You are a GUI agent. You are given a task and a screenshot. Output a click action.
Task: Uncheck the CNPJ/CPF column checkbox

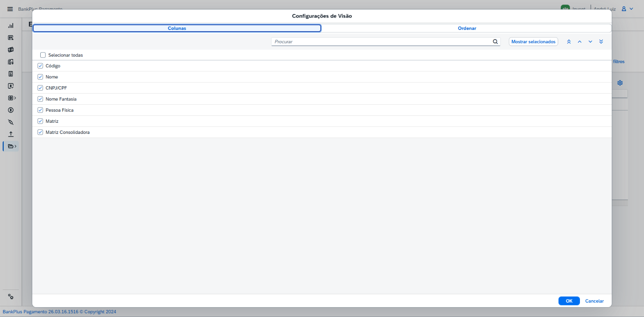(40, 88)
